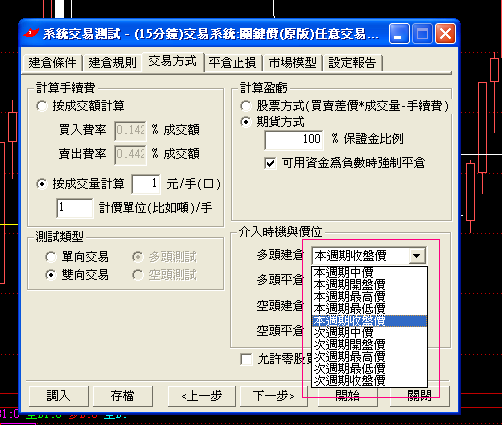Image resolution: width=502 pixels, height=425 pixels.
Task: Switch to 平倉止損 tab
Action: pos(232,63)
